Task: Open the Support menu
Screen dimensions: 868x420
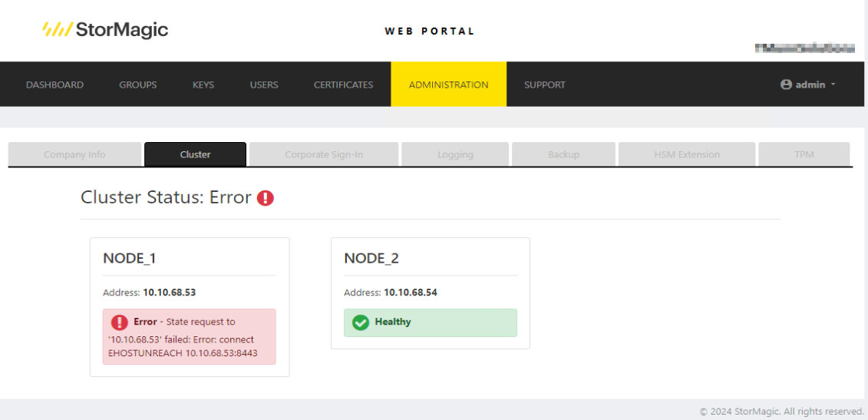Action: 545,84
